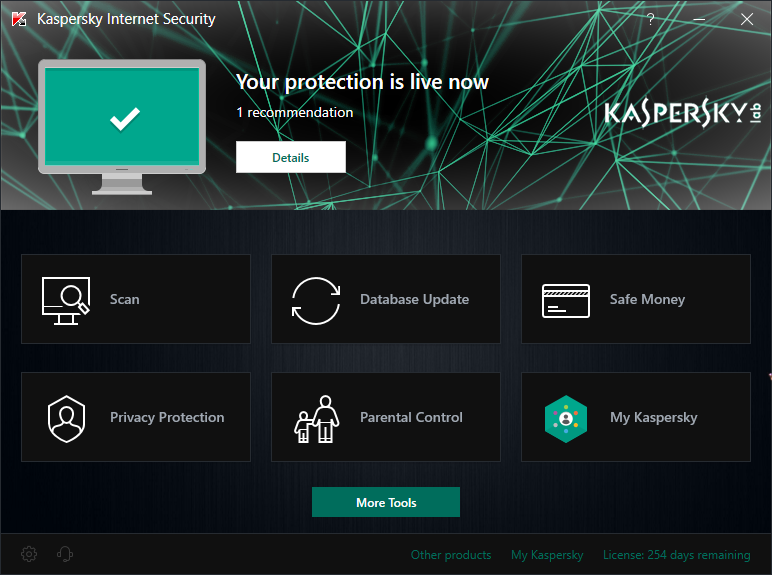
Task: Open the Scan tile label
Action: [125, 299]
